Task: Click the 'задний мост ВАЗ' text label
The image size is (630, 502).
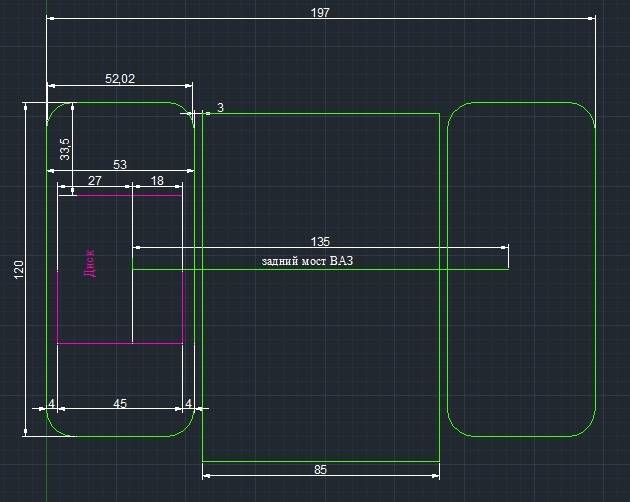Action: tap(307, 261)
